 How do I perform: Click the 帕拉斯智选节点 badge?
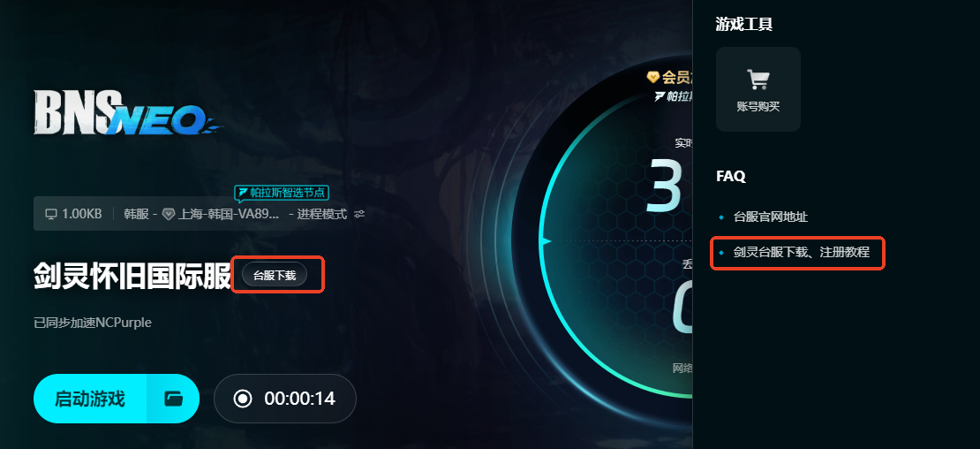pos(282,192)
